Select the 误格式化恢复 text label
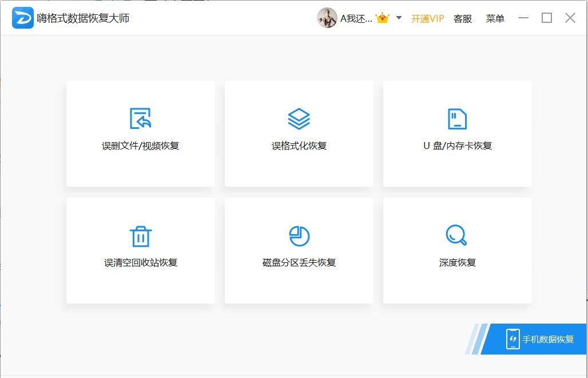The image size is (588, 378). (x=299, y=145)
